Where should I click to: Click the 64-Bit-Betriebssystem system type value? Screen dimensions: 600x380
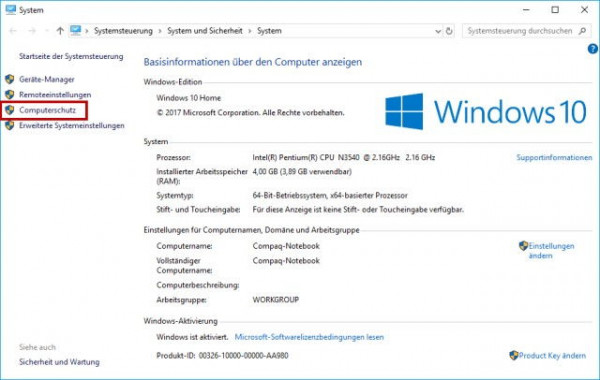pos(330,196)
